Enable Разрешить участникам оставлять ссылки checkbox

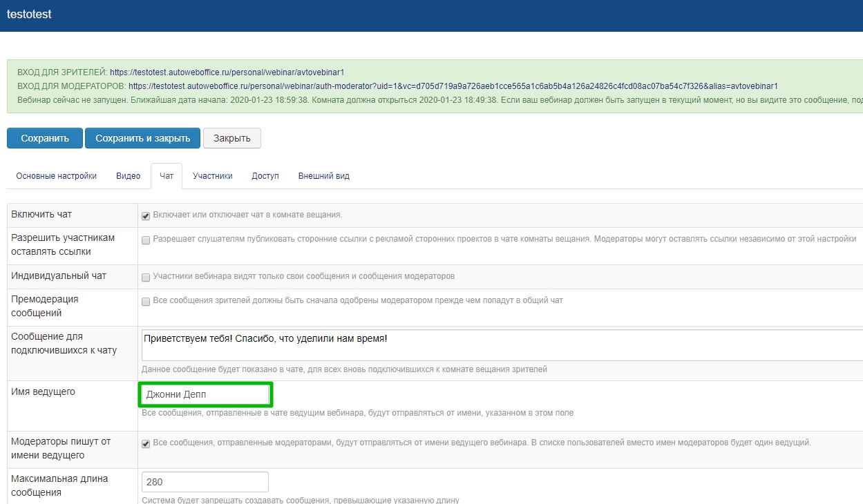pos(146,240)
